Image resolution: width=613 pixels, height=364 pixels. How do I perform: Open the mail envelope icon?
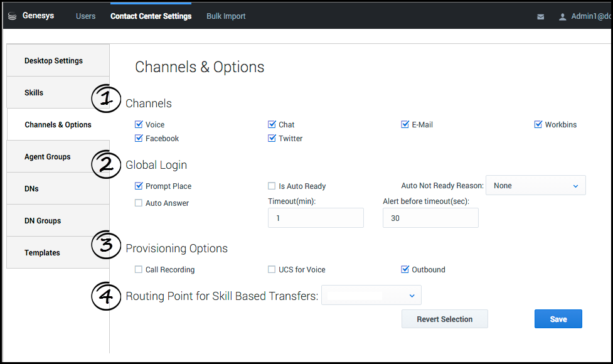541,17
